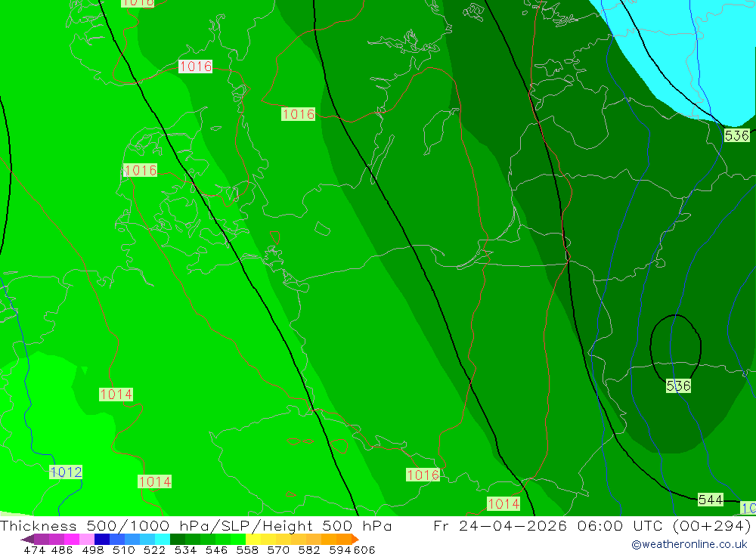The height and width of the screenshot is (554, 756).
Task: Pick the light pink legend swatch above 498
Action: [87, 539]
